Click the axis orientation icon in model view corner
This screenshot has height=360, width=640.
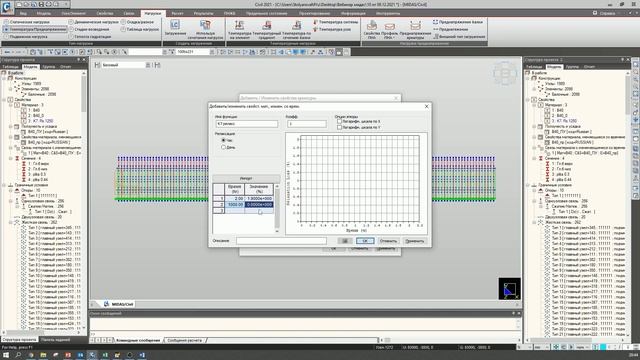pos(509,289)
